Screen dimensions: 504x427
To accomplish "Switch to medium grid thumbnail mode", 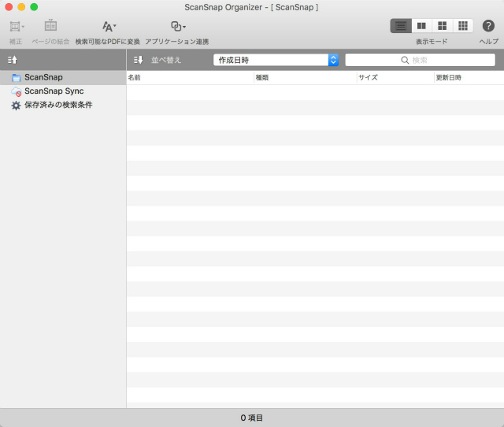I will [443, 26].
